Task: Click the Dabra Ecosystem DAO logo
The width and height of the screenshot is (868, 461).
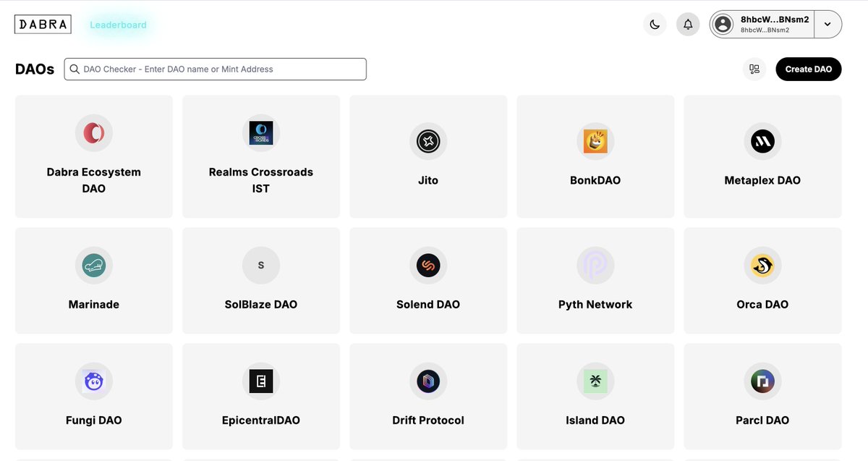Action: click(94, 133)
